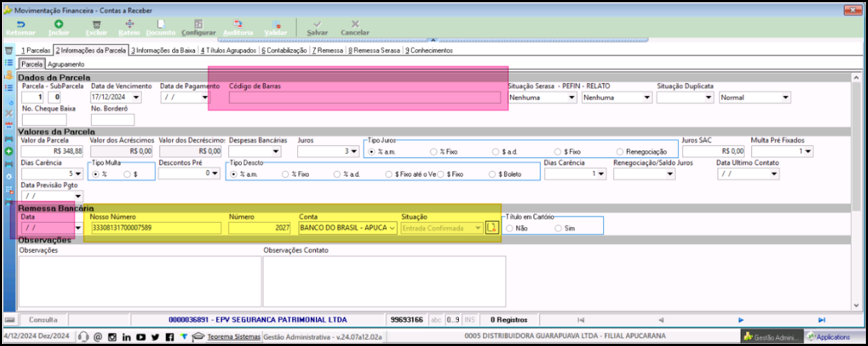Open the Situação Duplicata dropdown
This screenshot has height=346, width=868.
pyautogui.click(x=708, y=98)
